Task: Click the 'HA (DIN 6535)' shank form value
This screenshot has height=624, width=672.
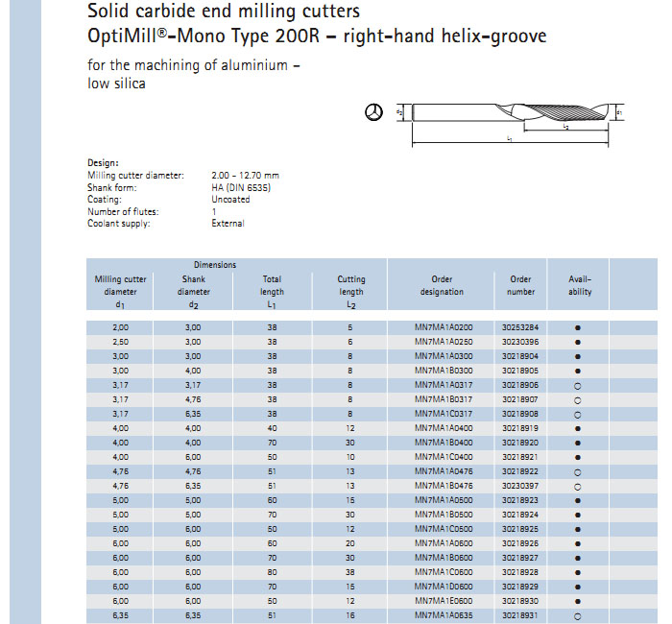Action: point(241,187)
